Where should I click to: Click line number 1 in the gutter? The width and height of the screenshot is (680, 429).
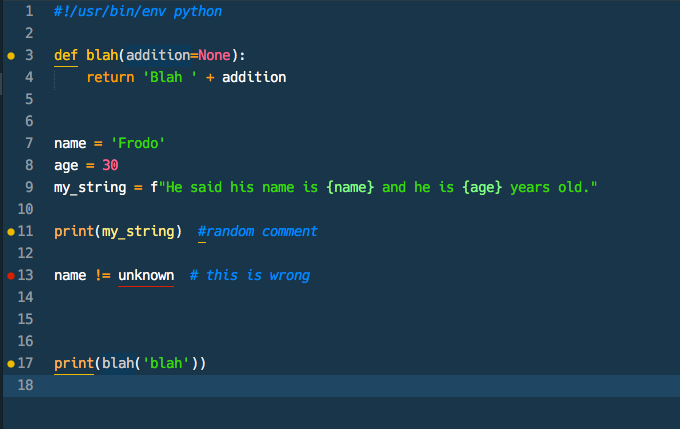coord(29,12)
